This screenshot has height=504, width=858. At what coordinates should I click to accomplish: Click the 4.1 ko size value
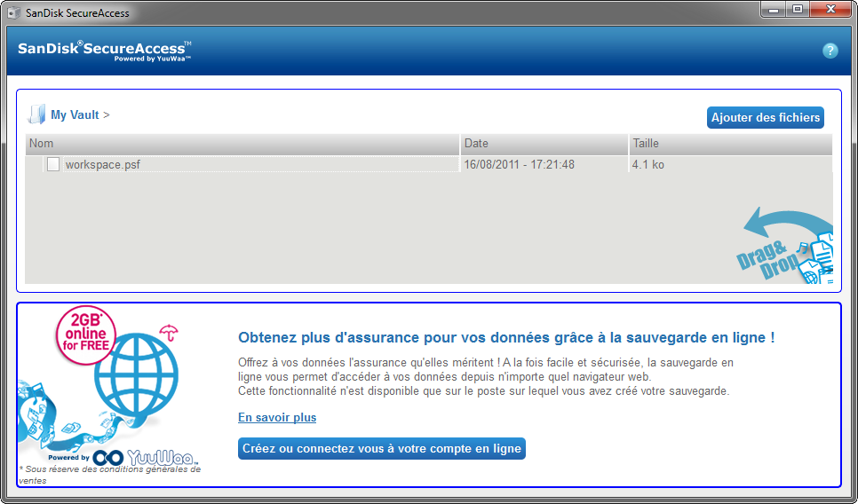pos(647,164)
